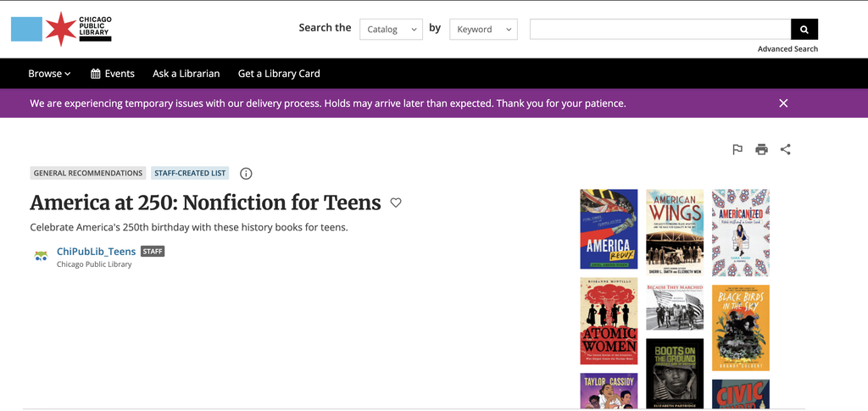Image resolution: width=868 pixels, height=411 pixels.
Task: Open the Events menu item
Action: [x=113, y=74]
